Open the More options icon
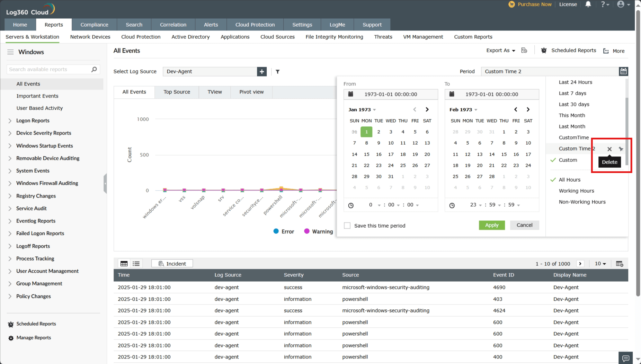 (x=606, y=51)
